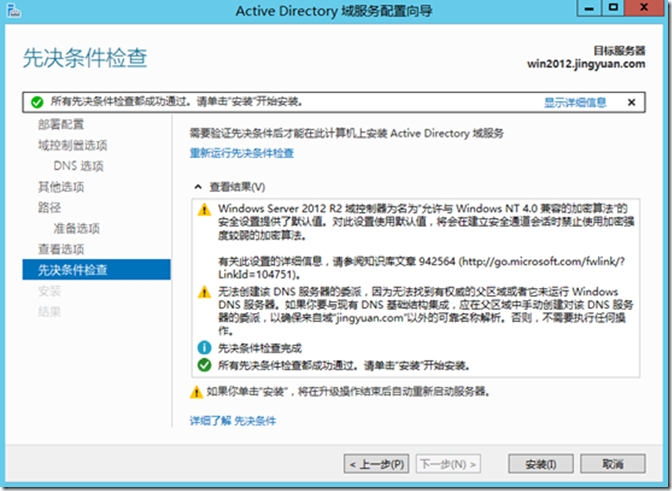The image size is (672, 491).
Task: Click 重新运行先决条件检查 link
Action: (x=242, y=153)
